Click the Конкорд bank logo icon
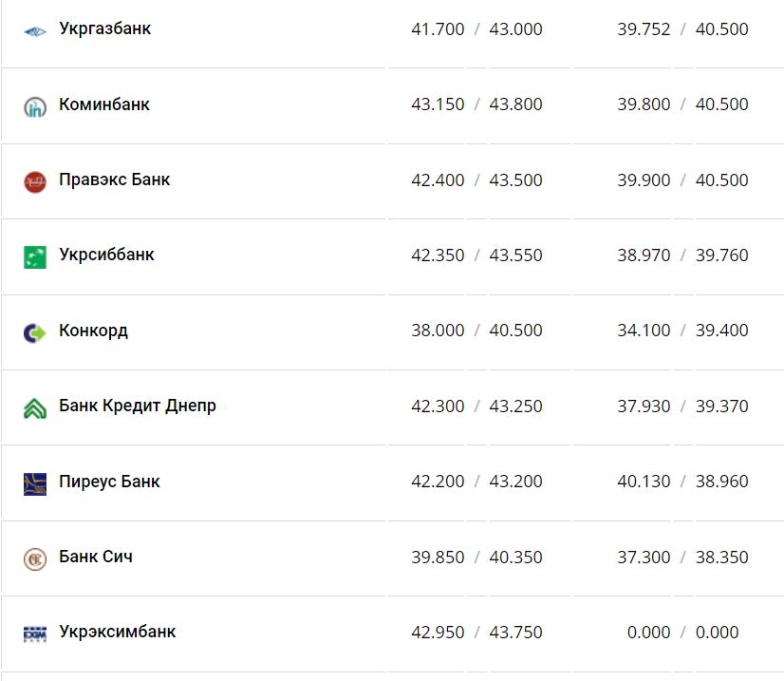This screenshot has width=784, height=681. pyautogui.click(x=35, y=332)
